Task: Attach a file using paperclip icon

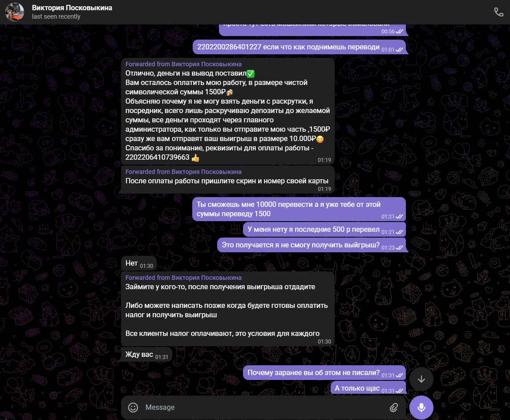Action: pos(393,408)
